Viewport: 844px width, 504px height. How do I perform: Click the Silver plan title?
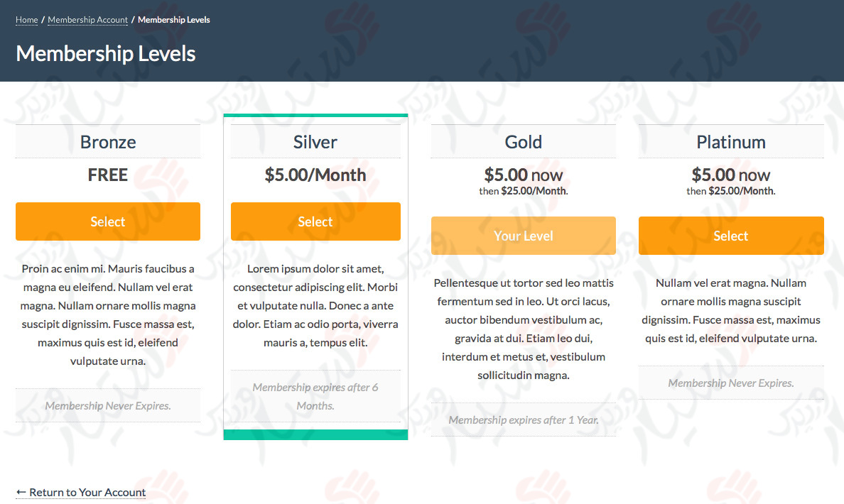click(x=315, y=141)
